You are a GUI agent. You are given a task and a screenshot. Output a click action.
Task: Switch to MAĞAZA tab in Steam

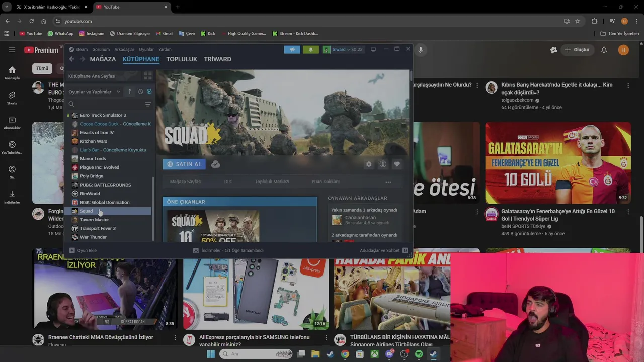pos(103,59)
